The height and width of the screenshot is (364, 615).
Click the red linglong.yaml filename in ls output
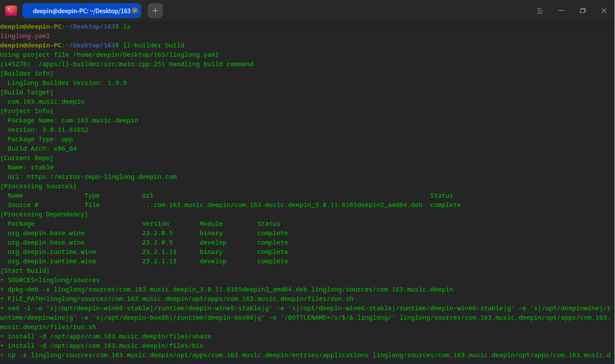(25, 36)
